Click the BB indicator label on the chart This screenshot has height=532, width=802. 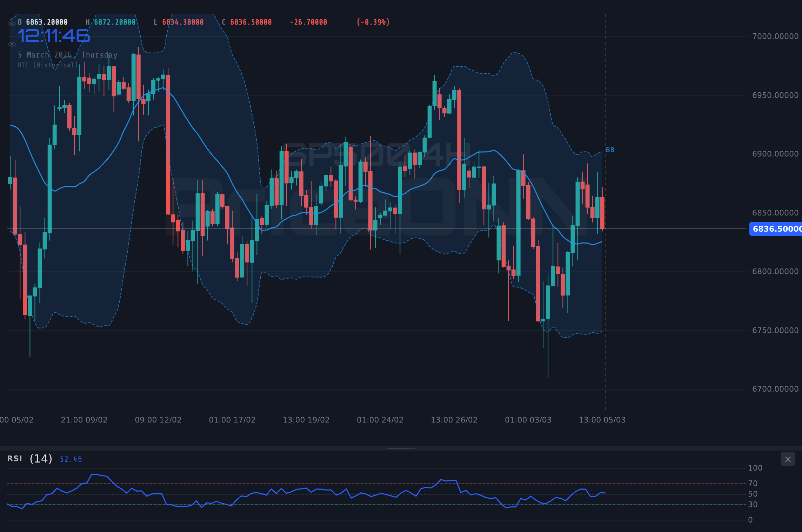coord(610,150)
